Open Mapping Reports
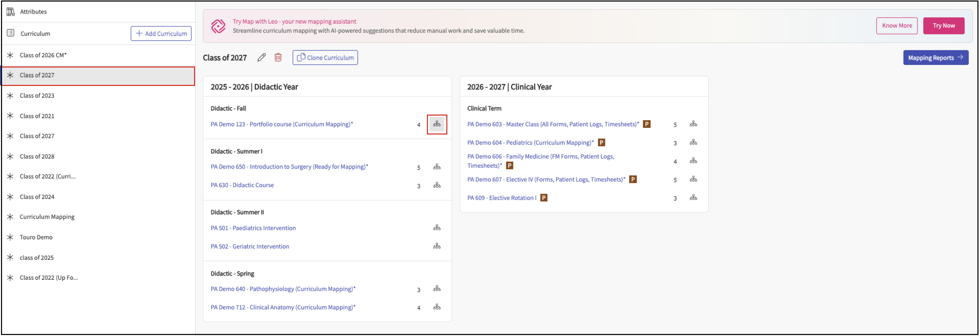This screenshot has height=336, width=980. (935, 58)
